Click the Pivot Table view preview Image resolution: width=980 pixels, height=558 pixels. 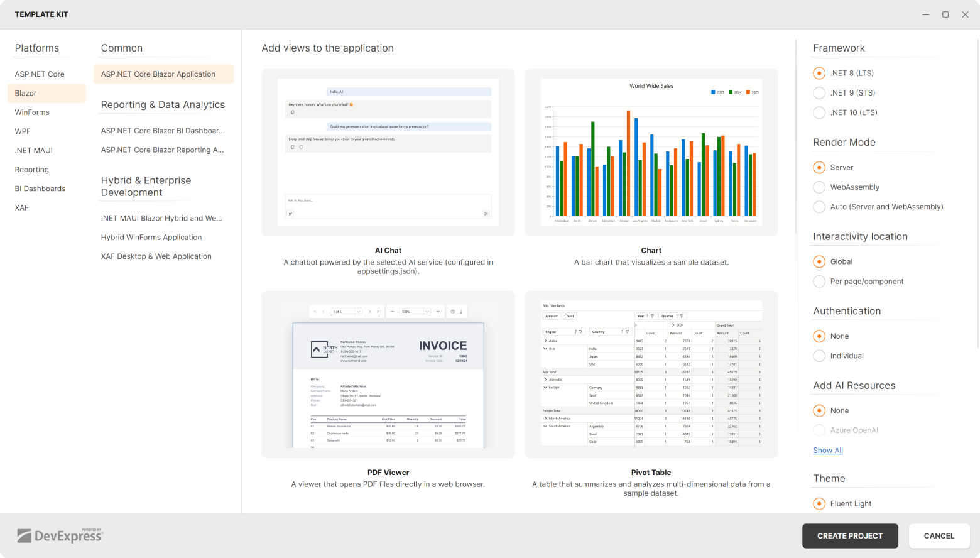pos(651,374)
